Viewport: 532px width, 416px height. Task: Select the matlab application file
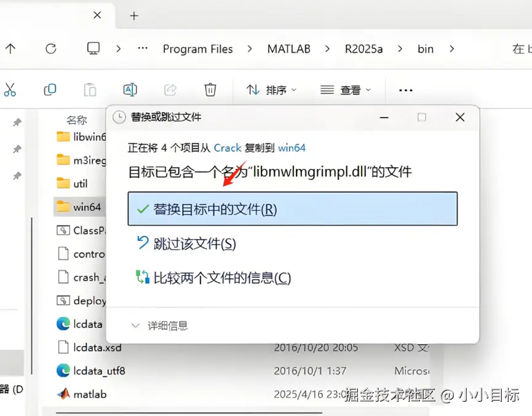pyautogui.click(x=81, y=394)
